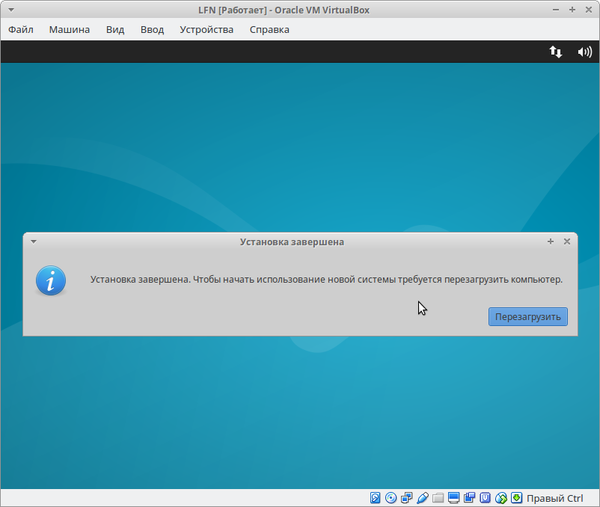Open the Машина menu
The image size is (600, 507).
(69, 29)
